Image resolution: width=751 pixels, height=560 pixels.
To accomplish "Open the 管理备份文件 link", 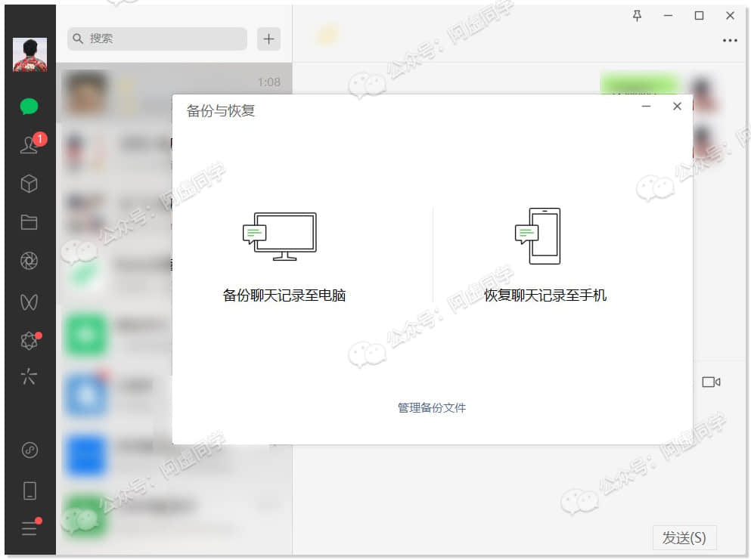I will click(432, 408).
